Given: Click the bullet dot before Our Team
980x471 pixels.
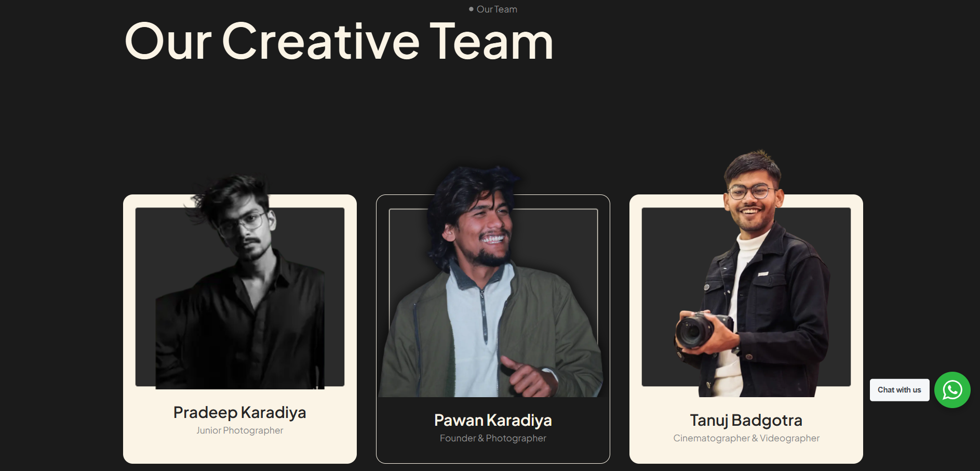Looking at the screenshot, I should (x=471, y=9).
